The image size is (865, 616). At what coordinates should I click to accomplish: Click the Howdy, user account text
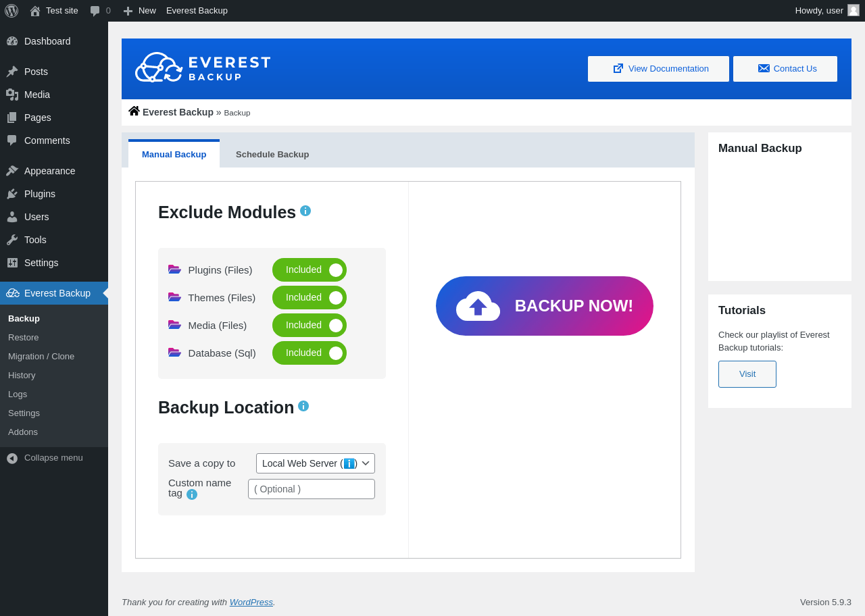point(819,11)
